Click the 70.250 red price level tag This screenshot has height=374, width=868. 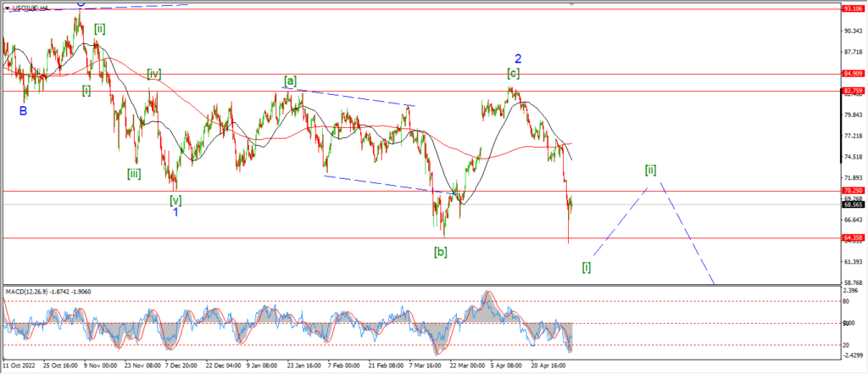pos(853,191)
